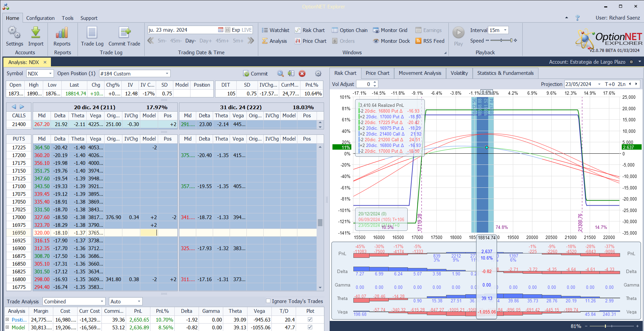This screenshot has width=644, height=331.
Task: Open the account selector dropdown arrow
Action: coord(640,62)
